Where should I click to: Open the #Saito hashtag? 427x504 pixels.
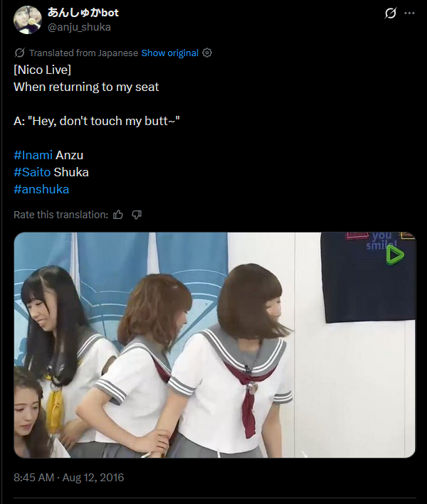coord(32,172)
